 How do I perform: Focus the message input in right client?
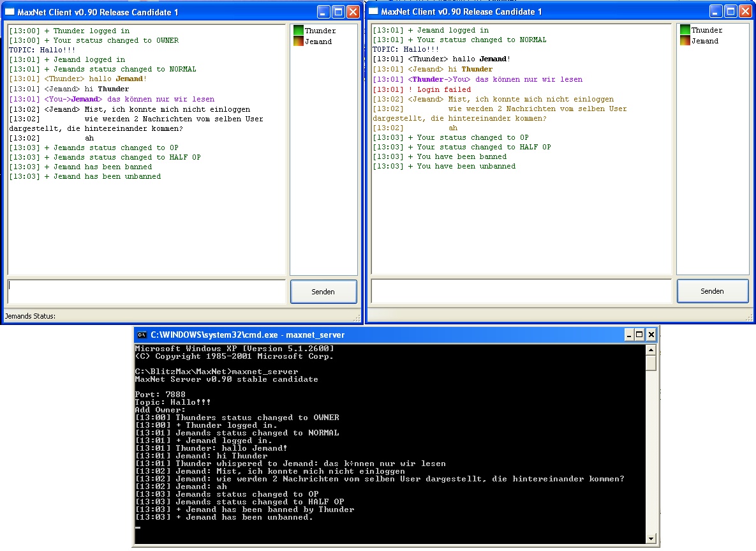pos(521,291)
